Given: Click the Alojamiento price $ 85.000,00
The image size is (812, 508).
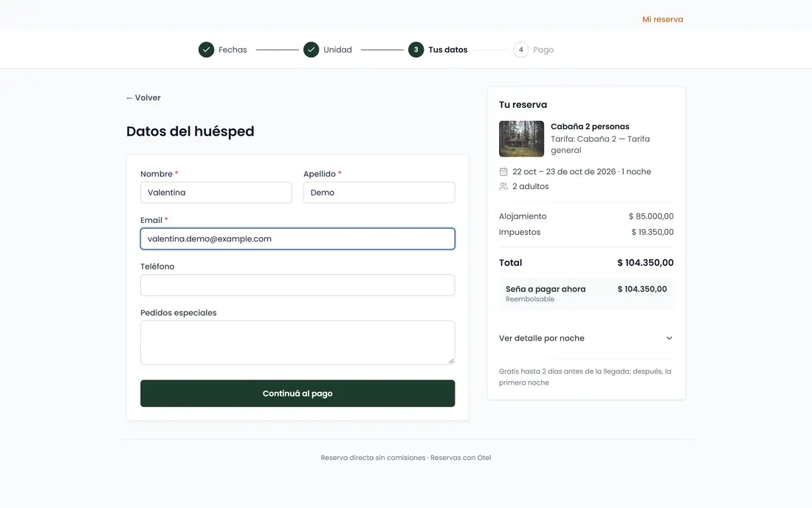Looking at the screenshot, I should pyautogui.click(x=651, y=216).
